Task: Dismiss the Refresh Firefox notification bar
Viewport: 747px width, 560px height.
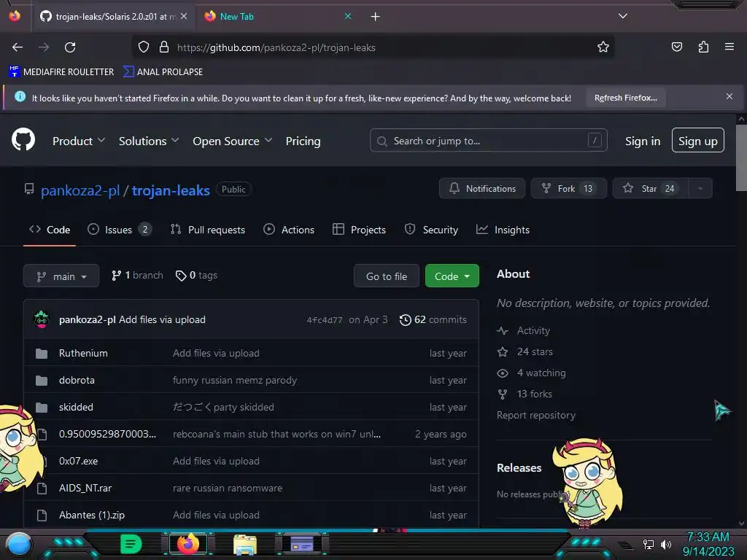Action: (729, 96)
